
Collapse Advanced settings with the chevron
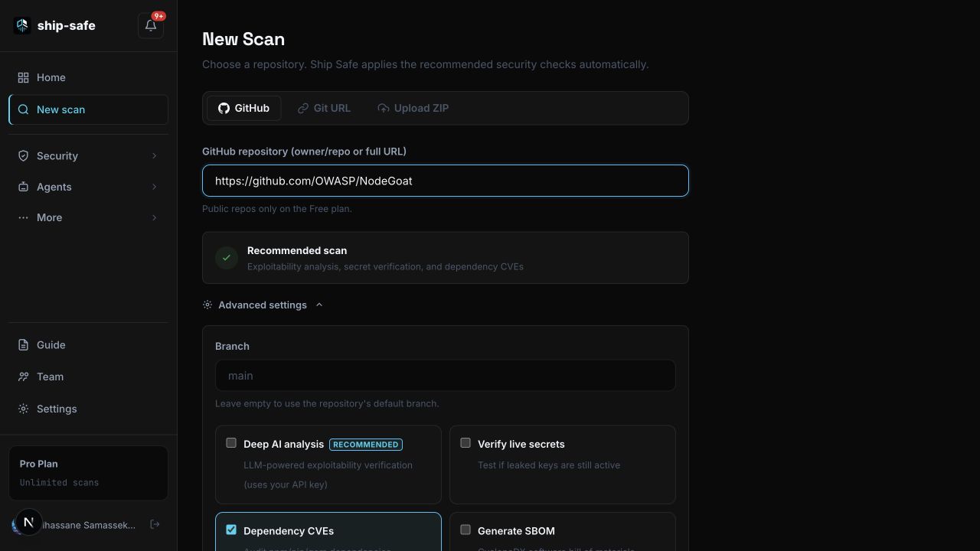pyautogui.click(x=319, y=305)
